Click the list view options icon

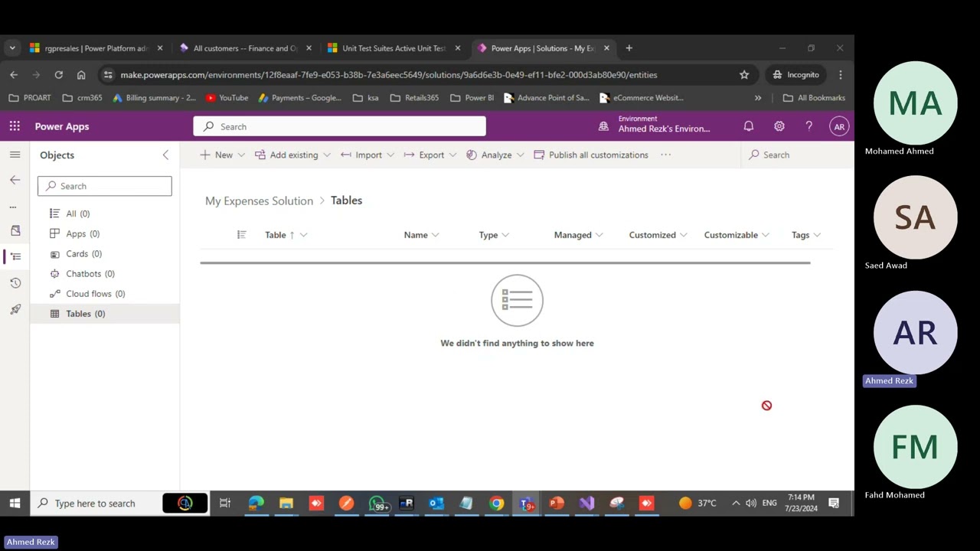(x=242, y=235)
